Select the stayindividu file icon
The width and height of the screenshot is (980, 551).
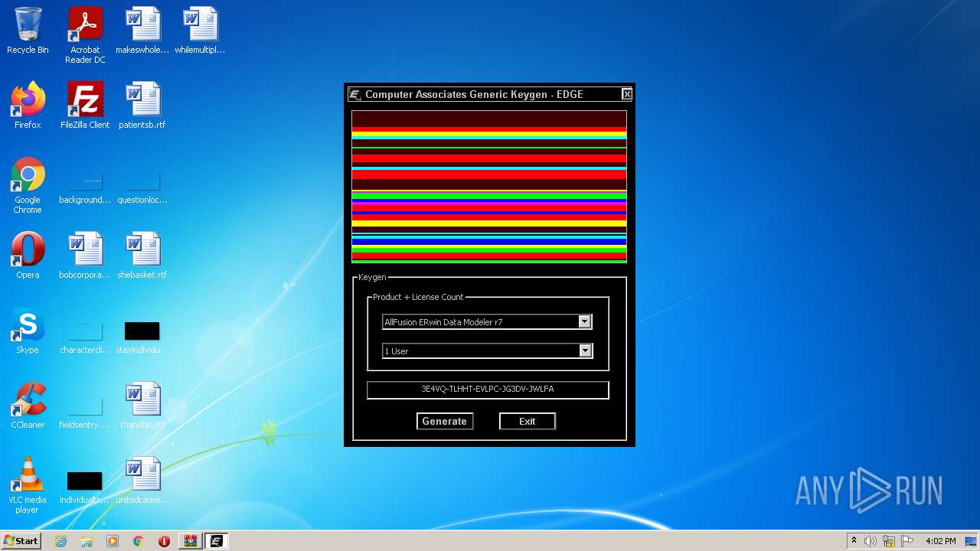(142, 336)
